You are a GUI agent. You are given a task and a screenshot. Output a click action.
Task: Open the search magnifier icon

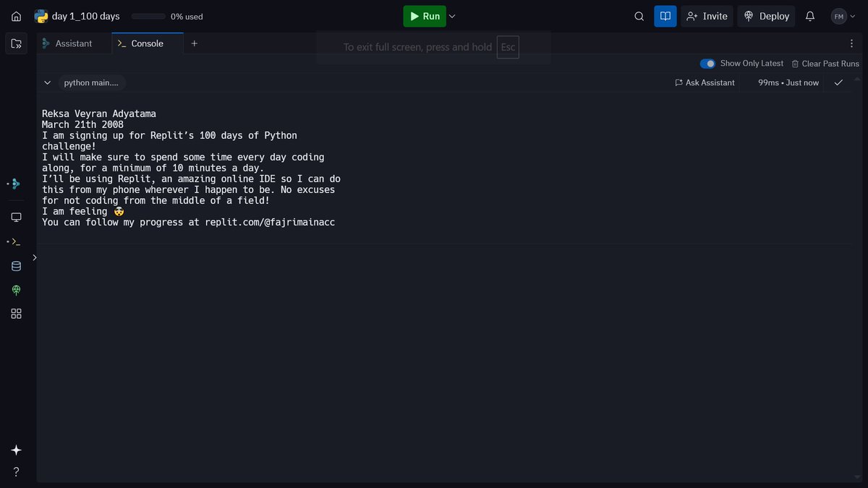(639, 16)
